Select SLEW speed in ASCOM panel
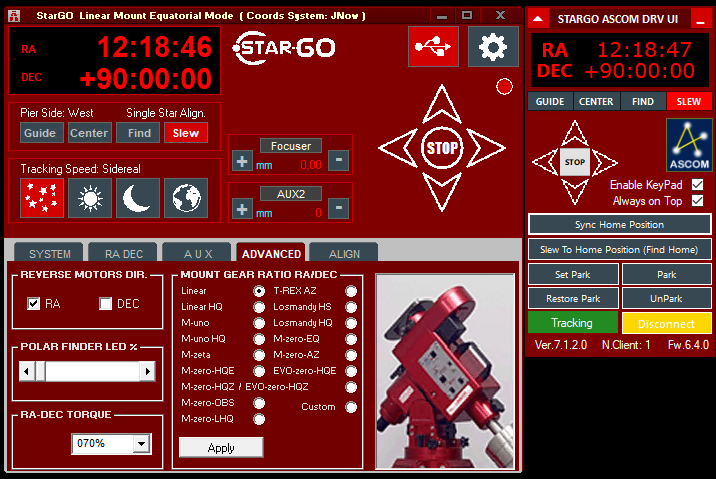Viewport: 716px width, 479px height. click(x=689, y=101)
